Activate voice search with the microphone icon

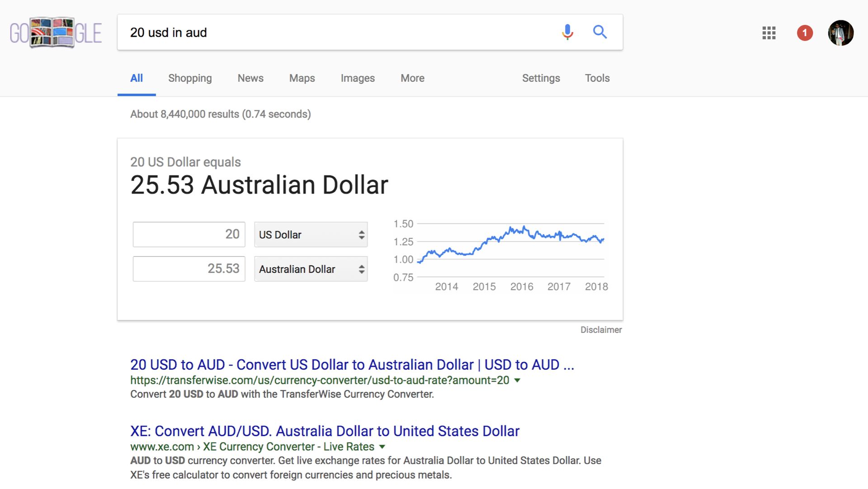[566, 32]
